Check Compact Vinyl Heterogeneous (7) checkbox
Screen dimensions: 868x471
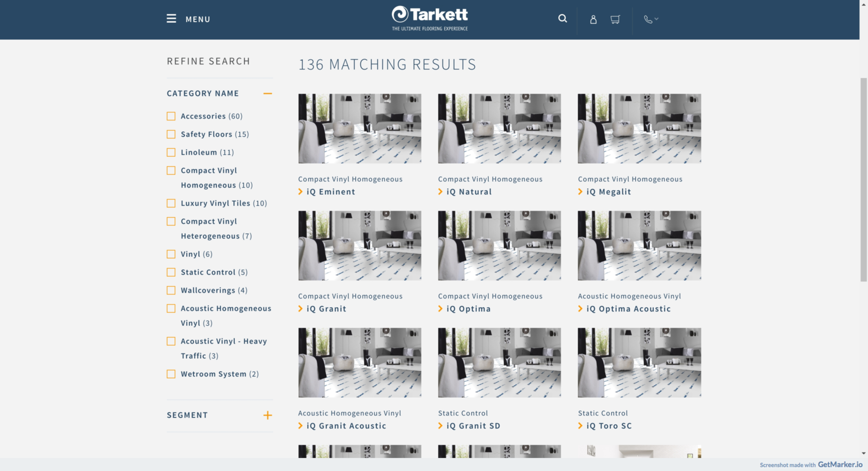171,221
